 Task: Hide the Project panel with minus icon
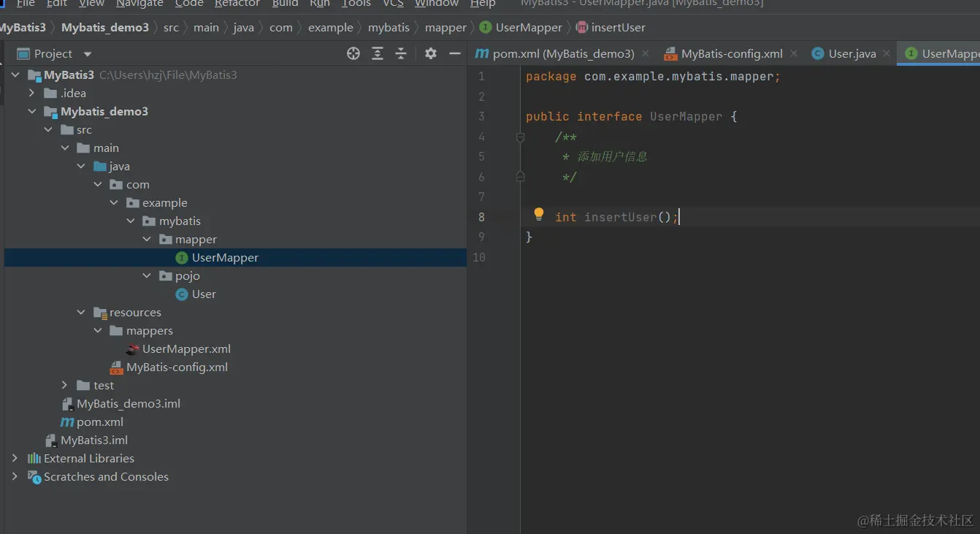(x=455, y=53)
